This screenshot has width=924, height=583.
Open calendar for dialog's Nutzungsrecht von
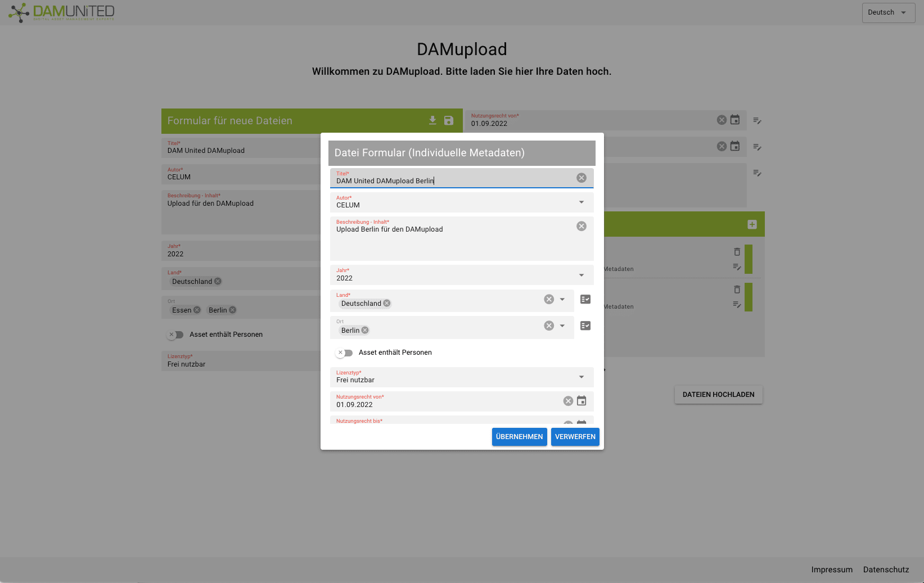(x=582, y=401)
